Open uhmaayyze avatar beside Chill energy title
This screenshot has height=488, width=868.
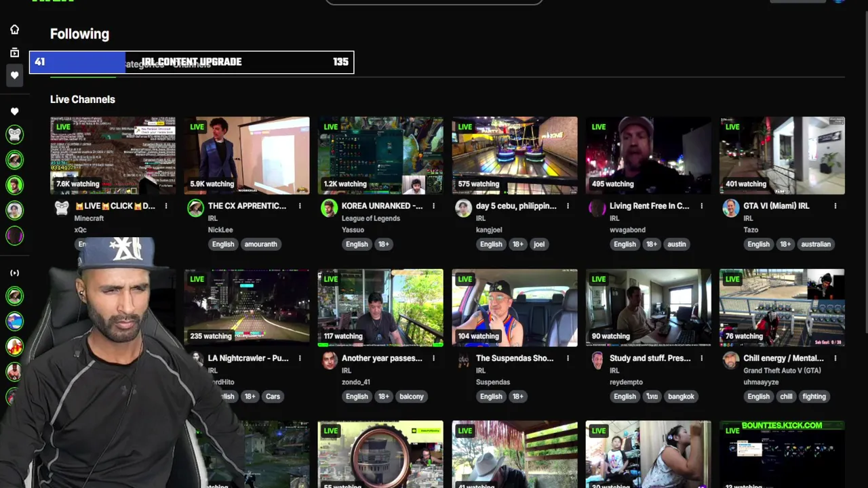730,361
